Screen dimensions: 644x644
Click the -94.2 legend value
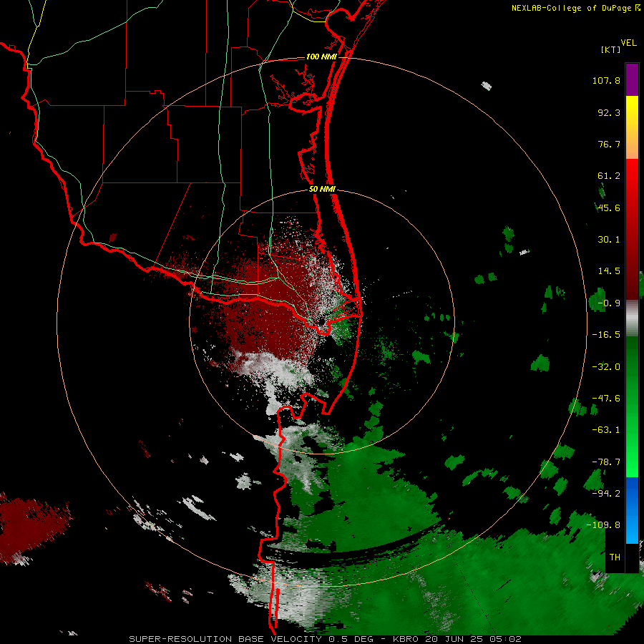(x=606, y=493)
